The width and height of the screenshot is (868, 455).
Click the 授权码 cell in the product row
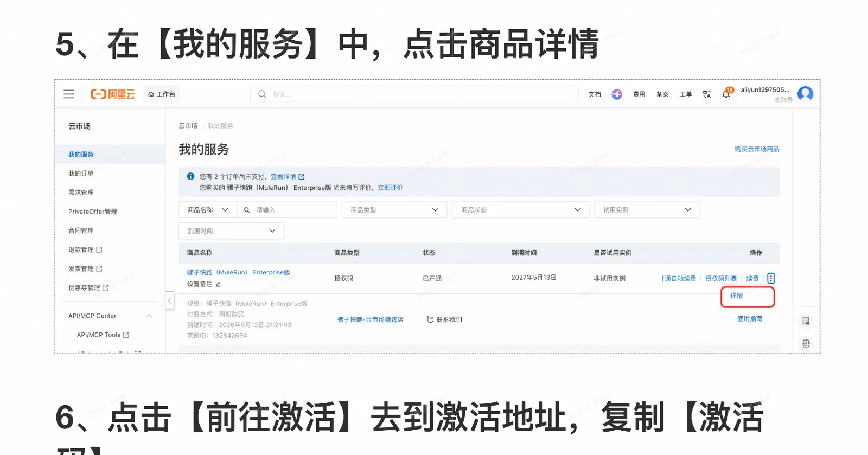click(x=343, y=279)
